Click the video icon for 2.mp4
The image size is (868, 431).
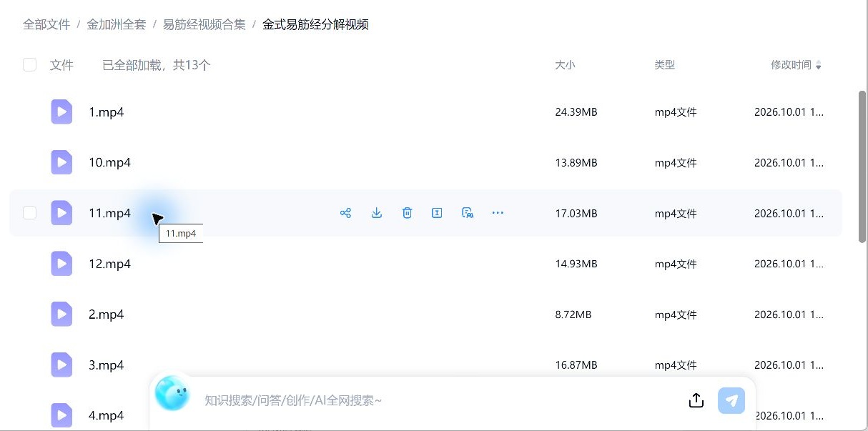(61, 314)
